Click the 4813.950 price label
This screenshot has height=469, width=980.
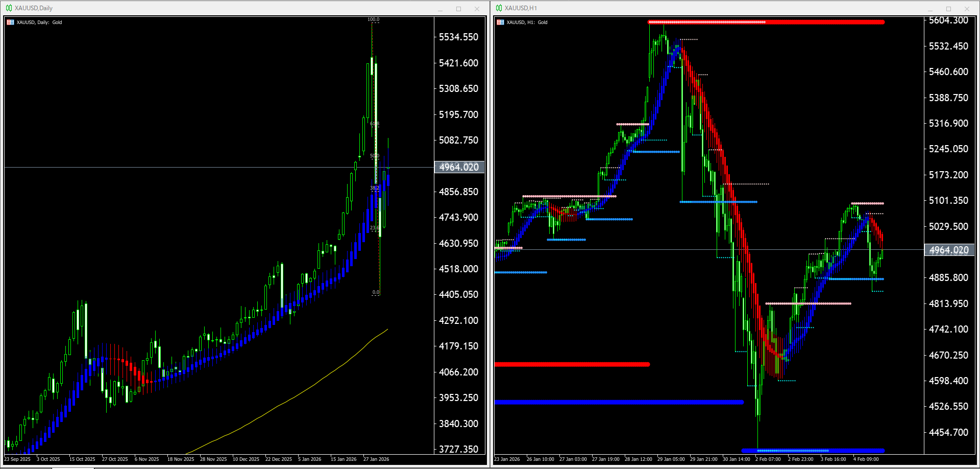pyautogui.click(x=948, y=303)
